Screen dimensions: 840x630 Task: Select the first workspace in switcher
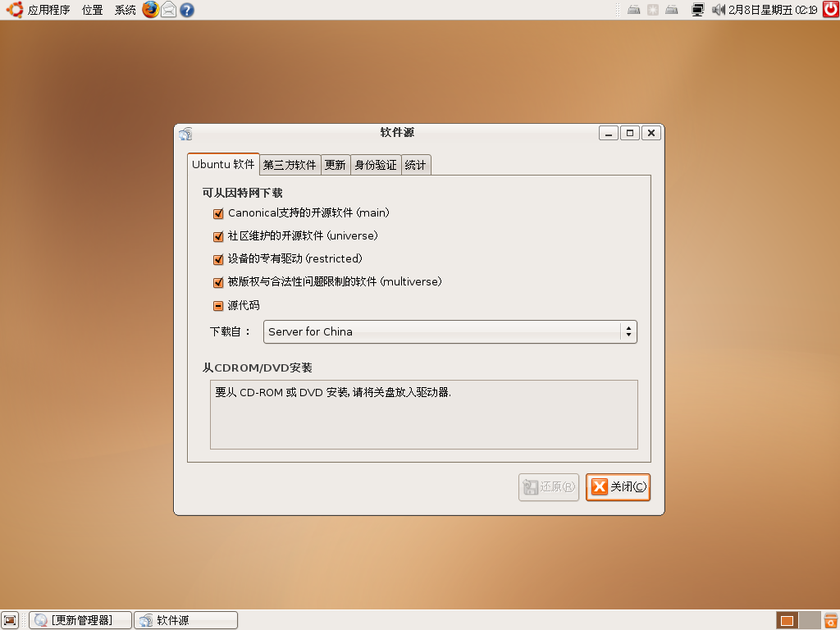[x=787, y=620]
